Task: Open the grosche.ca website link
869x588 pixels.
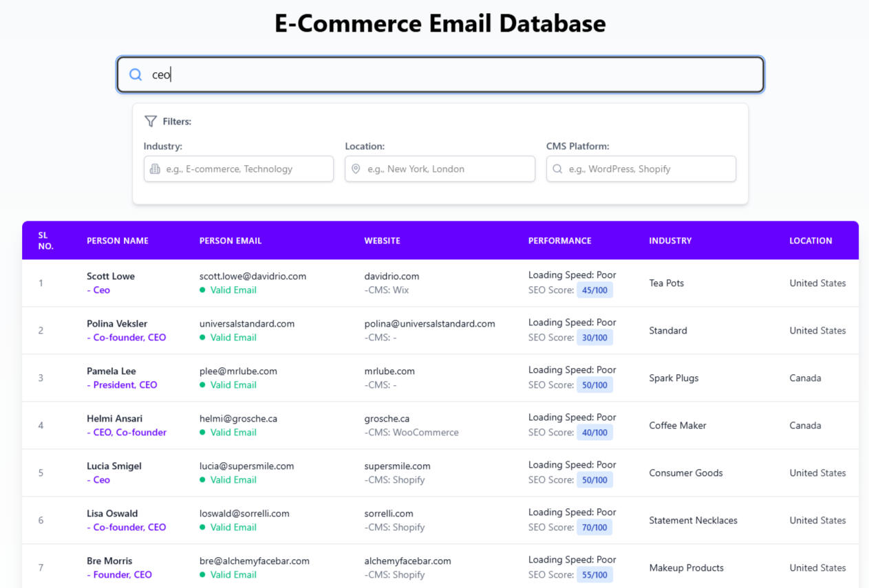Action: coord(387,419)
